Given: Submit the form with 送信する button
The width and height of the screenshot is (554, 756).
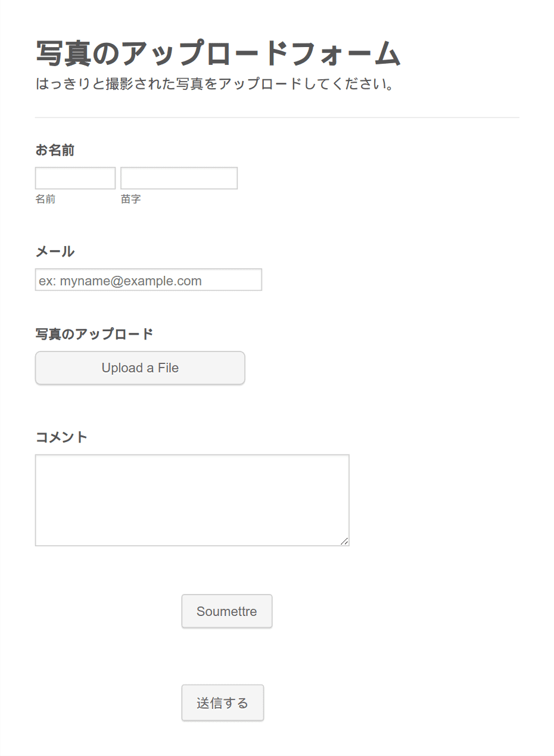Looking at the screenshot, I should 223,703.
